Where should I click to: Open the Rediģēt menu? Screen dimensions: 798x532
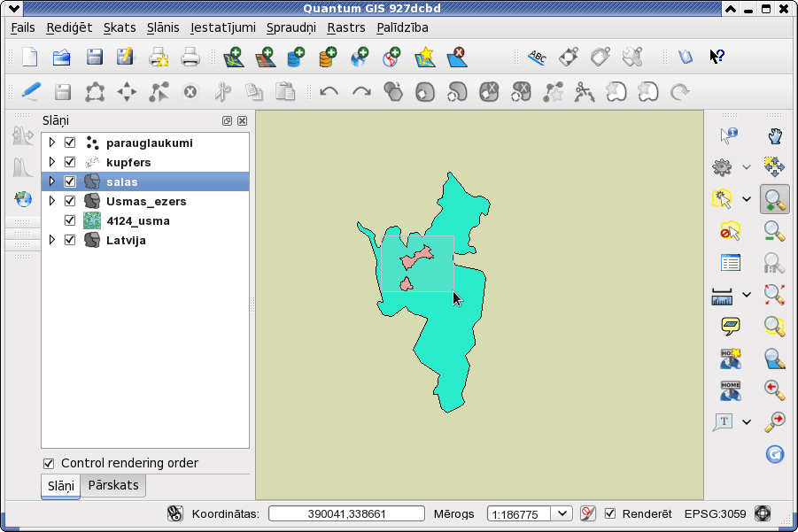[69, 27]
